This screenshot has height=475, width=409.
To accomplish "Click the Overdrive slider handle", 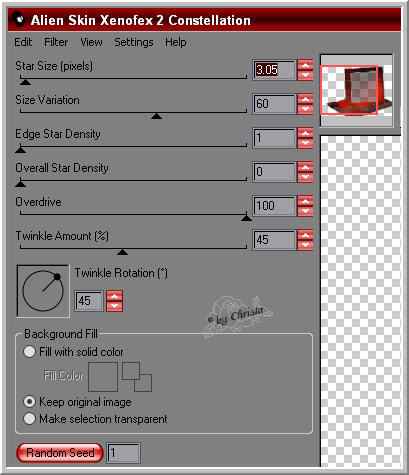I will coord(246,218).
